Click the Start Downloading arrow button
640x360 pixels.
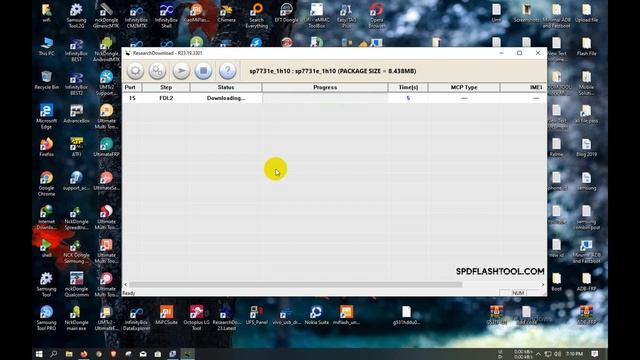[x=181, y=71]
